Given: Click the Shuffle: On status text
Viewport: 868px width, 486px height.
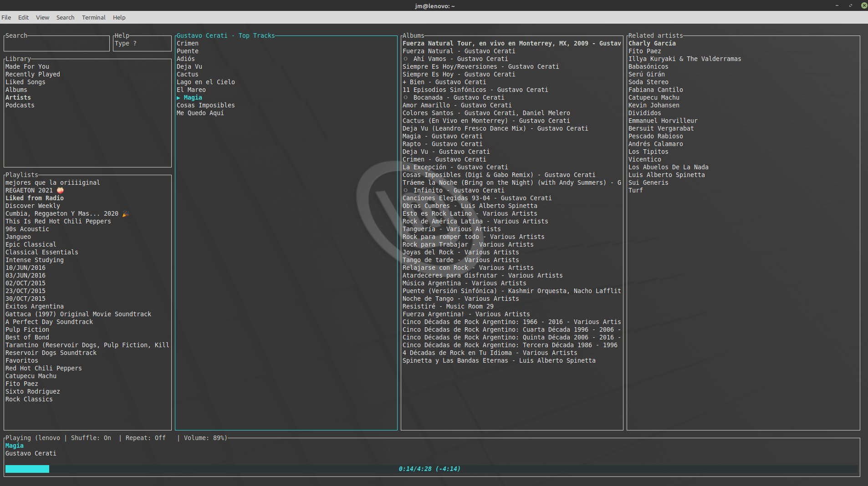Looking at the screenshot, I should click(91, 438).
